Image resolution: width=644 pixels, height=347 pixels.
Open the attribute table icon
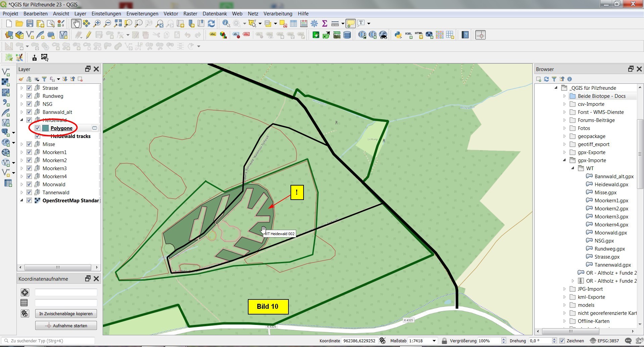click(293, 23)
